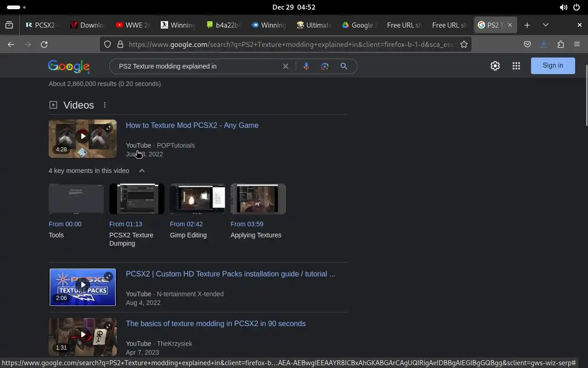Click the Firefox back arrow

[11, 44]
